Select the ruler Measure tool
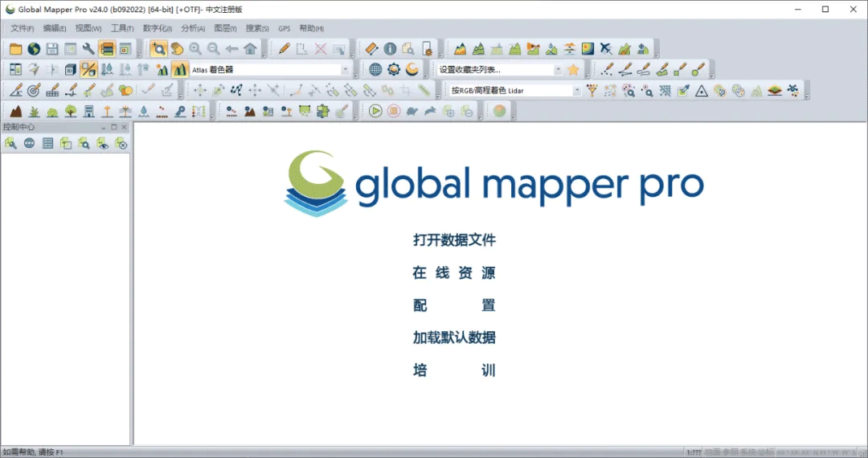868x458 pixels. tap(371, 49)
